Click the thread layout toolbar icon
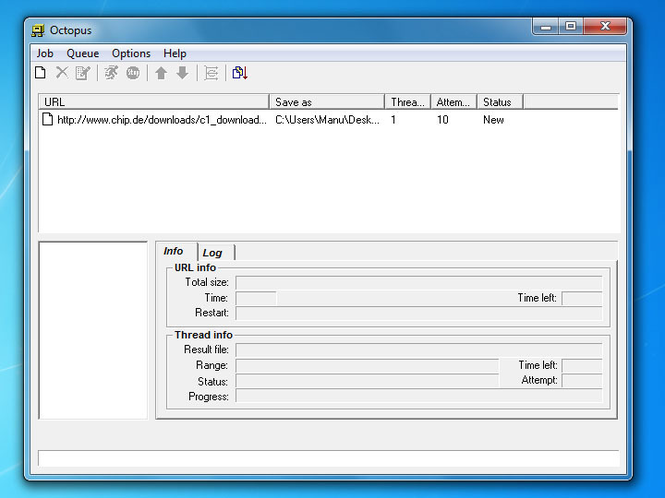Image resolution: width=665 pixels, height=498 pixels. click(211, 73)
